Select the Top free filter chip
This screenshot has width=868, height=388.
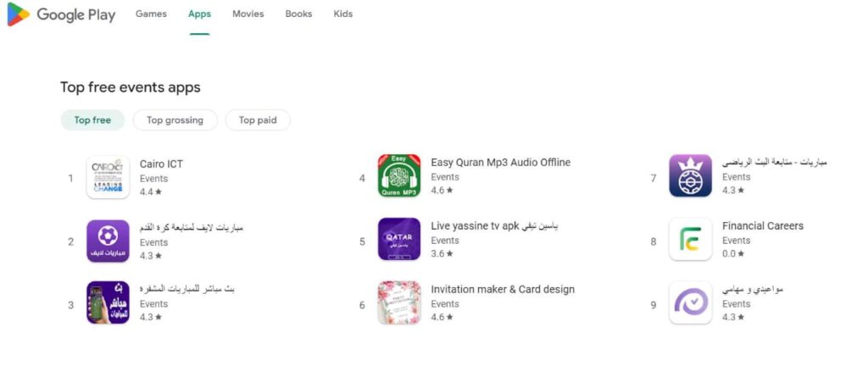pos(92,120)
